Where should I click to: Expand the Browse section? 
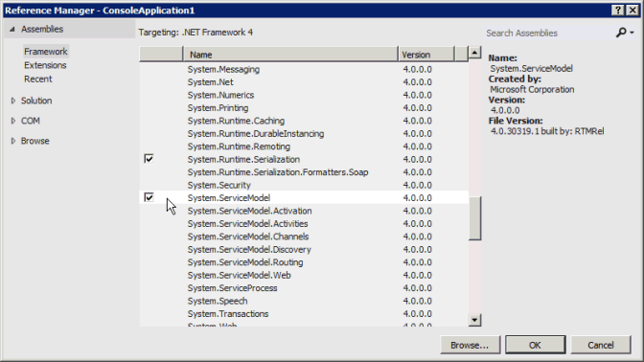click(13, 141)
